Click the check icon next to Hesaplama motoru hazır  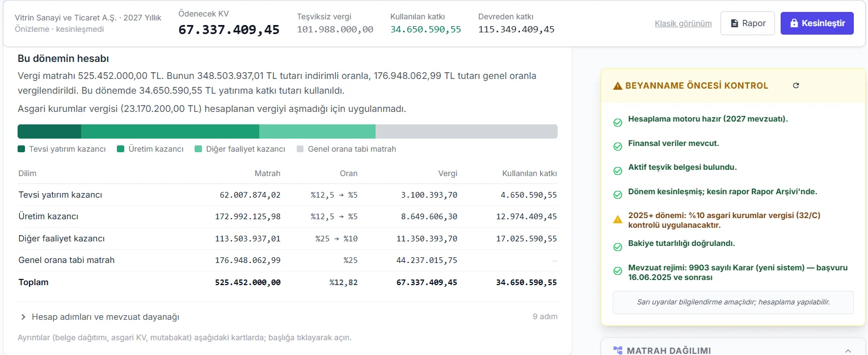click(x=618, y=123)
